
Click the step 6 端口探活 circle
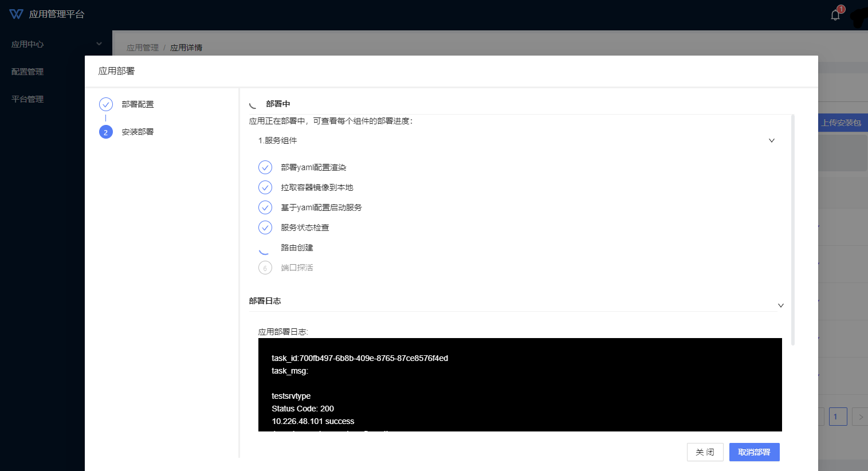tap(265, 268)
